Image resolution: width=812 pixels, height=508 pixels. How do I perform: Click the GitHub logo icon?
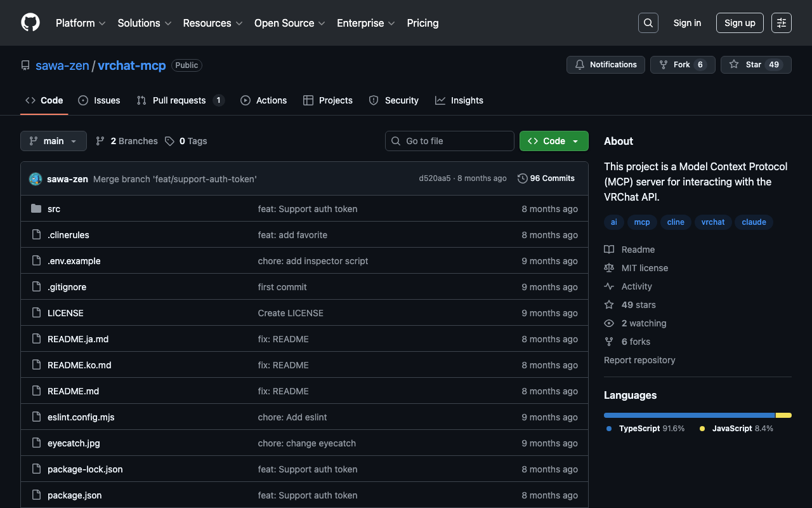(x=30, y=23)
